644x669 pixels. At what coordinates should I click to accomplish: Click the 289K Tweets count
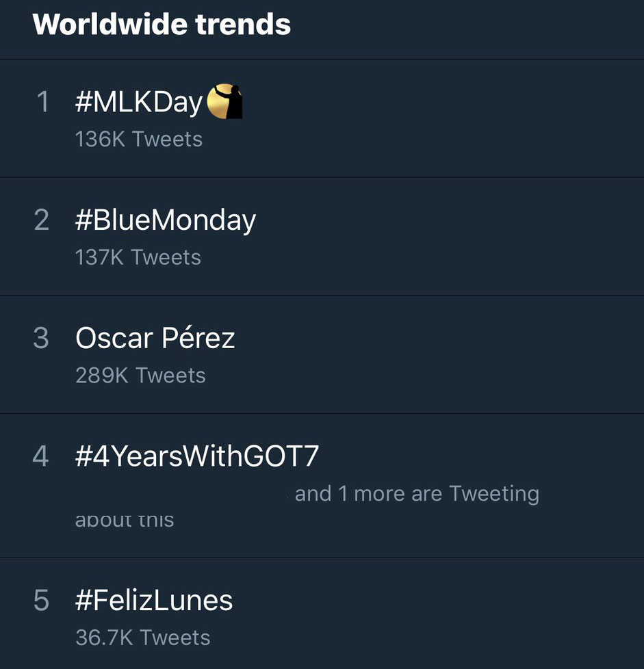(140, 375)
